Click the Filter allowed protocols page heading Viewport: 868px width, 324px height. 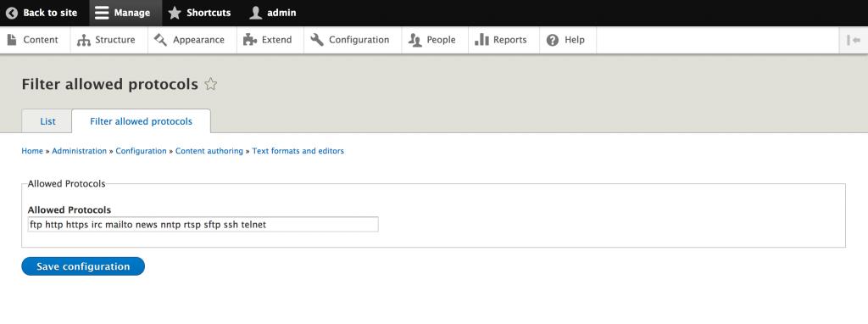(109, 84)
